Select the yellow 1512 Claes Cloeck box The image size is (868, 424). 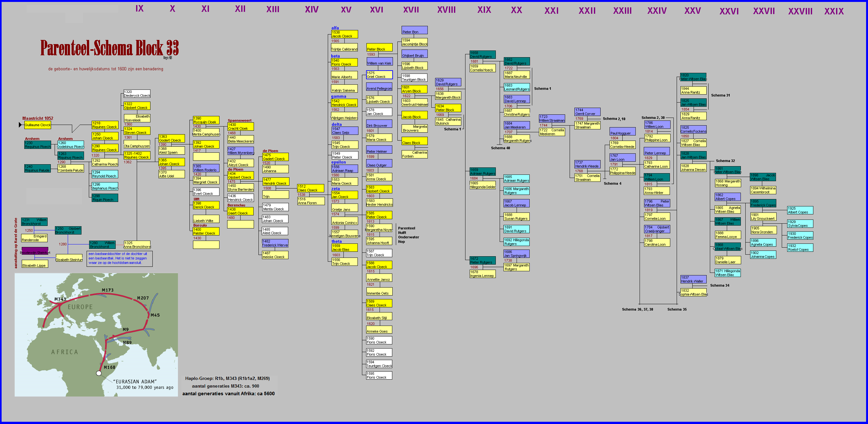(310, 188)
